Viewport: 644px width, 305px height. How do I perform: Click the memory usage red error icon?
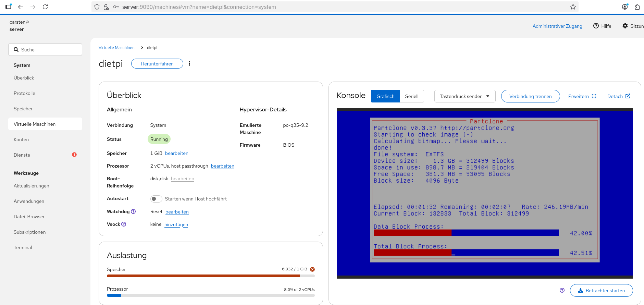(x=312, y=269)
